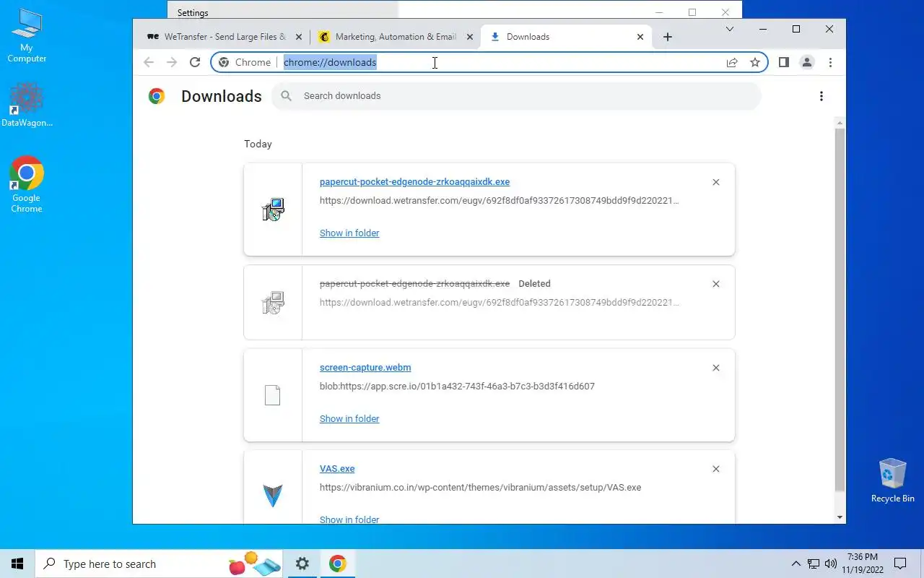
Task: Remove the deleted papercut entry from list
Action: 716,284
